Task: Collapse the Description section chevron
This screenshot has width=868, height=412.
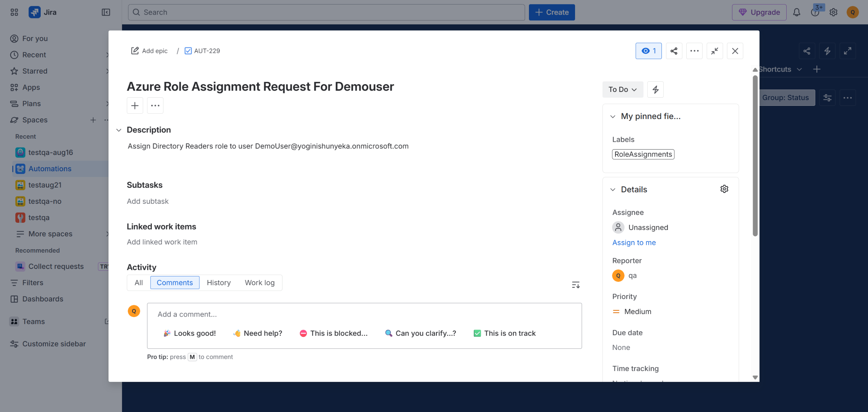Action: pyautogui.click(x=119, y=130)
